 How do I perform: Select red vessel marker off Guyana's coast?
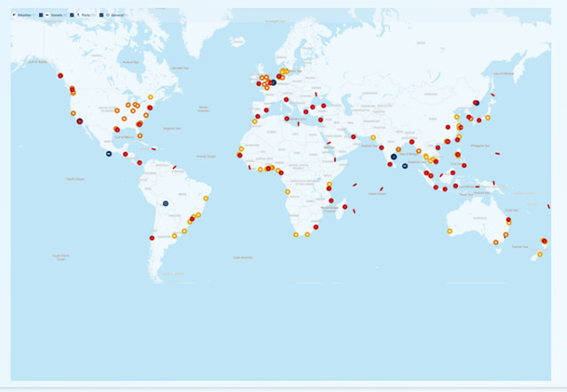[175, 167]
